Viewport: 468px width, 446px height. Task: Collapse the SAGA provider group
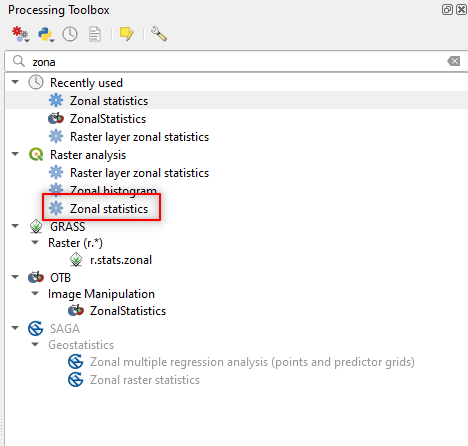(15, 328)
